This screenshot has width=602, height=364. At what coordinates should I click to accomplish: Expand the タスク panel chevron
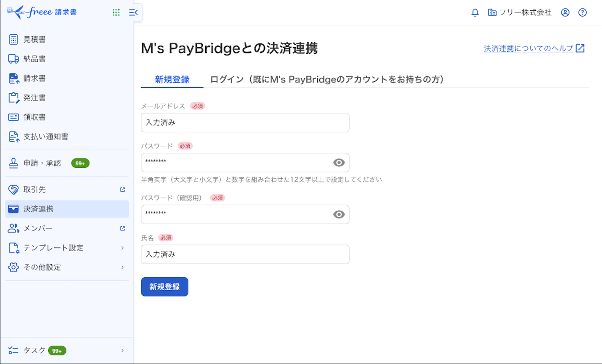pos(123,351)
